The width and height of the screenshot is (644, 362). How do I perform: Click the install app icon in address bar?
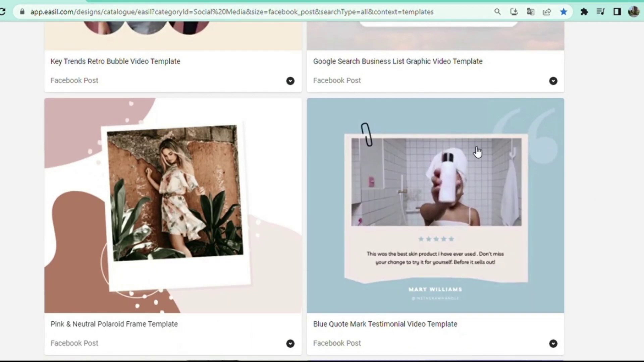coord(514,12)
